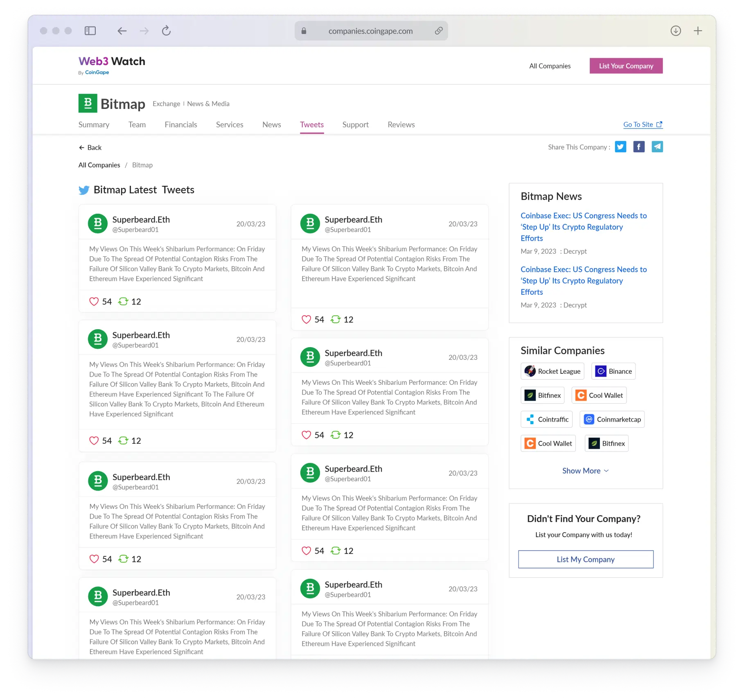Retweet the second tweet in right column
This screenshot has height=700, width=744.
336,435
